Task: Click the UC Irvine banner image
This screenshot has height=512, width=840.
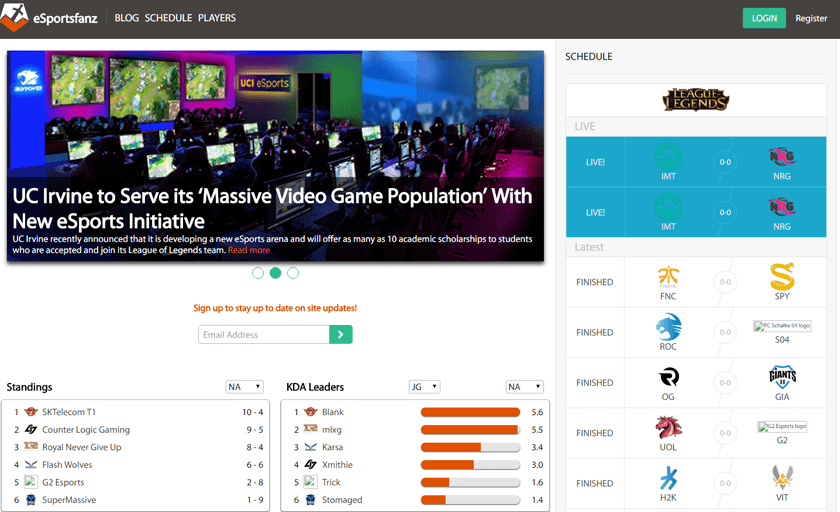Action: (275, 156)
